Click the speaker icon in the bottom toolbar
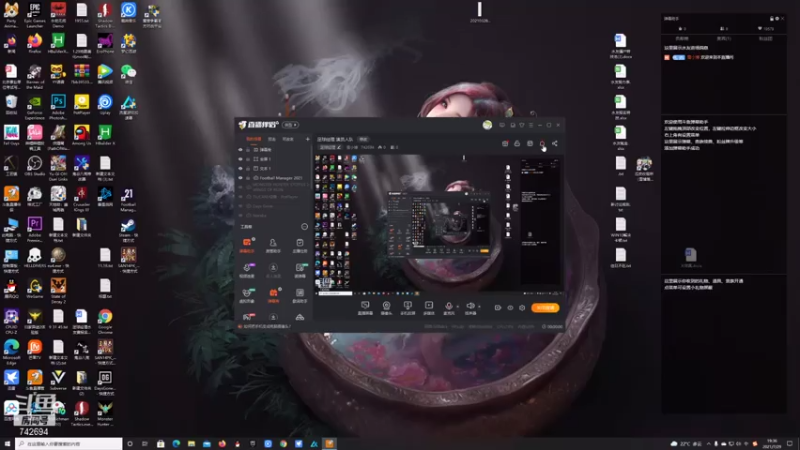The height and width of the screenshot is (450, 800). (x=470, y=306)
